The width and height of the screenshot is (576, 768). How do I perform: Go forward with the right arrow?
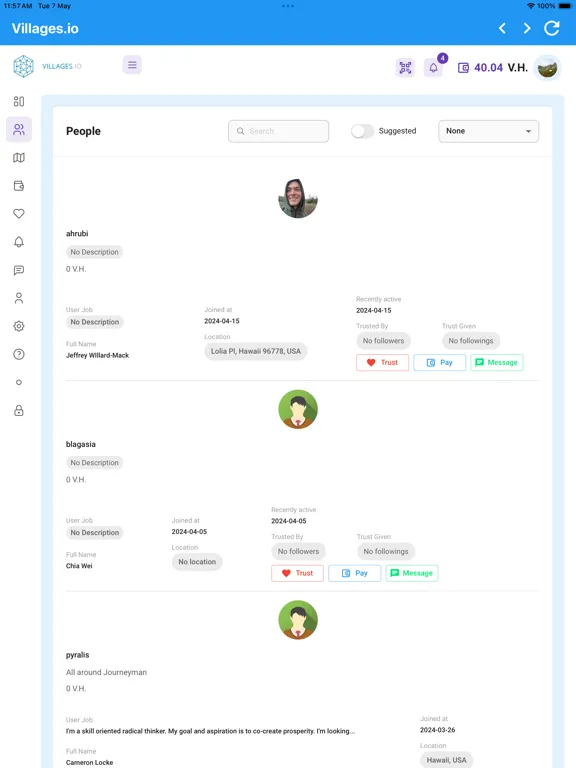[x=527, y=28]
